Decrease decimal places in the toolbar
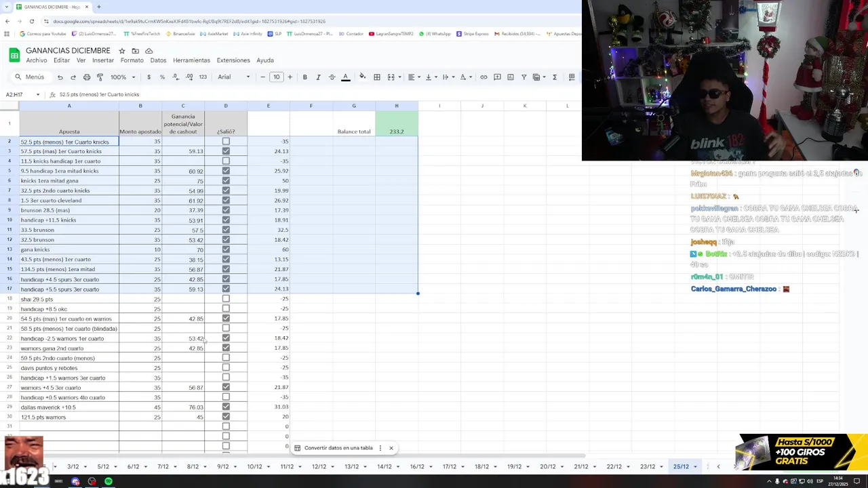 (176, 77)
